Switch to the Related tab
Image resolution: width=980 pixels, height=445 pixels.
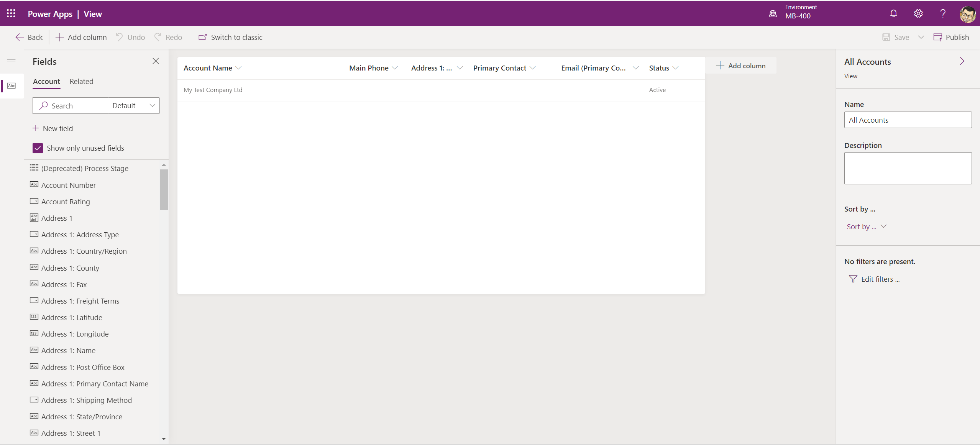point(82,82)
